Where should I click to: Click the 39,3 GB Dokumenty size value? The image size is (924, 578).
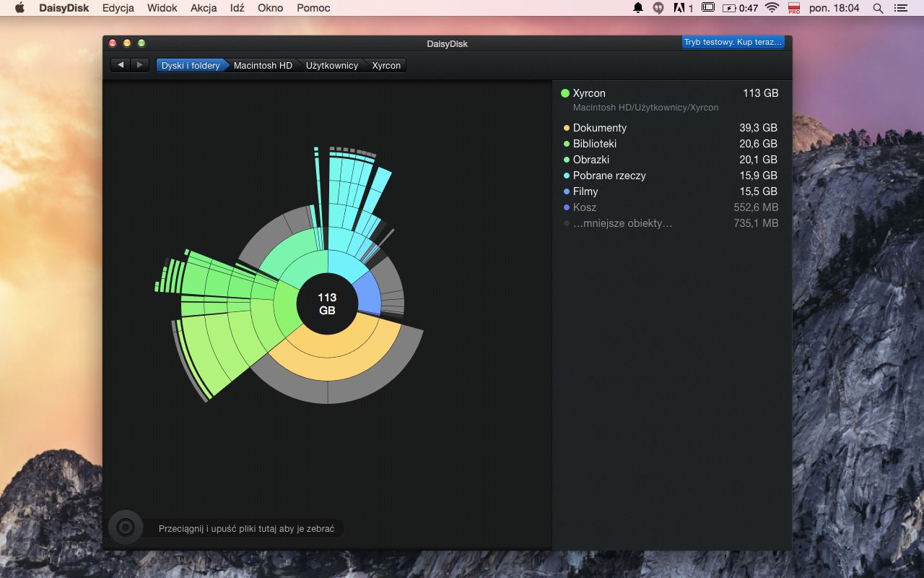tap(758, 128)
